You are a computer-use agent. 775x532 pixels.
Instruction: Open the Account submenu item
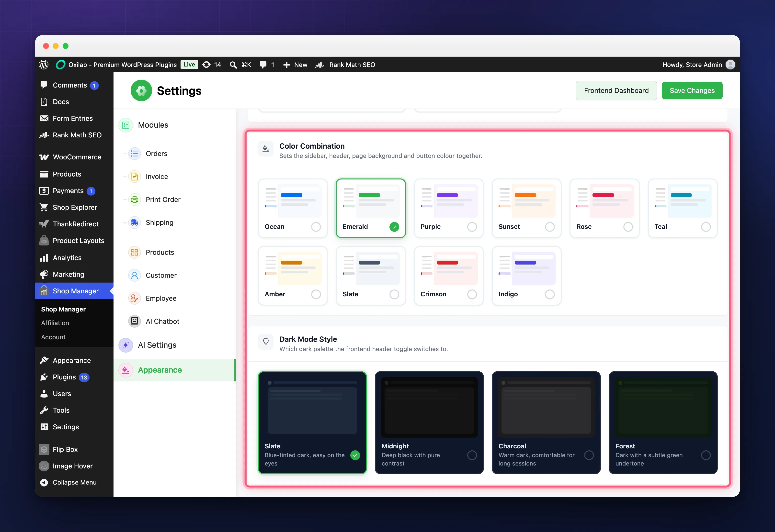pyautogui.click(x=53, y=337)
